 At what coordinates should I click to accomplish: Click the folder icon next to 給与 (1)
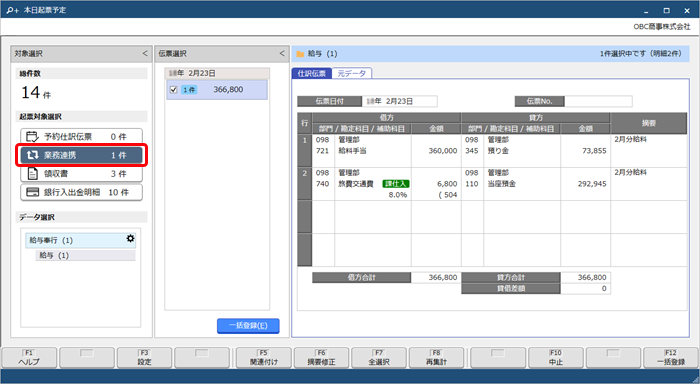click(300, 54)
